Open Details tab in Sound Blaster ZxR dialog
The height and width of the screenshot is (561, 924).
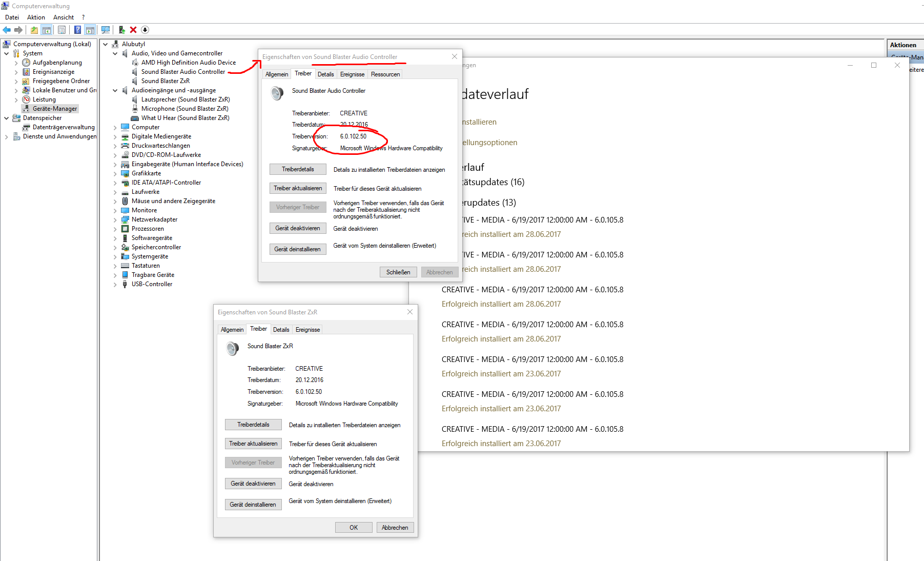281,330
